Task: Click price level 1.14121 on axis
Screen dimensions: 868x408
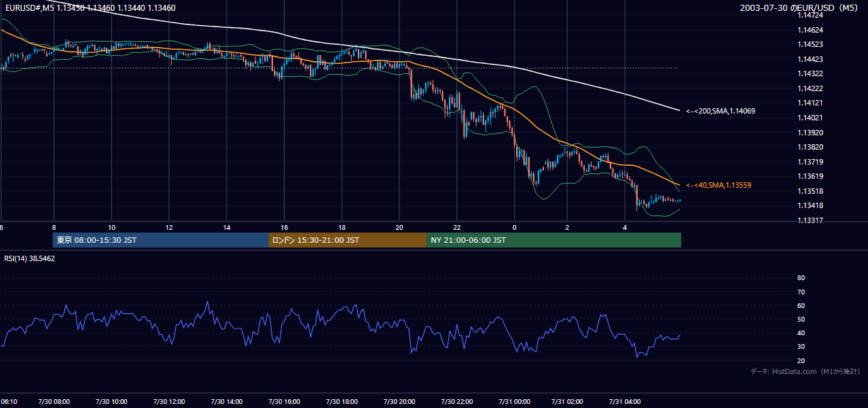Action: (x=810, y=103)
